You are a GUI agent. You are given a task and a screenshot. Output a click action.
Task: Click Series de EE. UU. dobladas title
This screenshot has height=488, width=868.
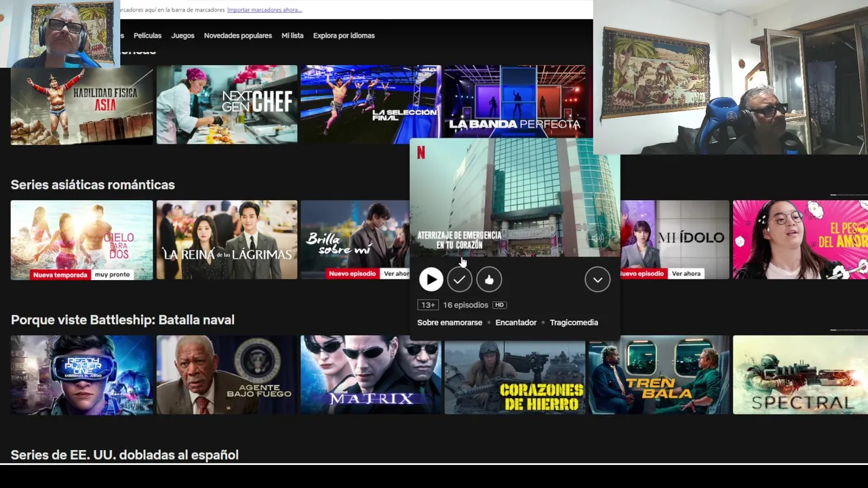[x=125, y=455]
